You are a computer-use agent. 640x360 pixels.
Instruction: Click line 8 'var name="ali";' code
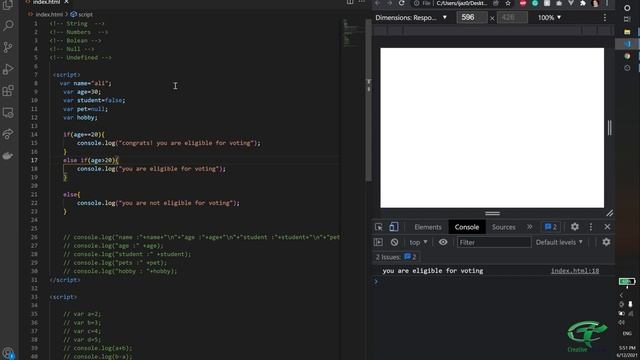point(85,83)
